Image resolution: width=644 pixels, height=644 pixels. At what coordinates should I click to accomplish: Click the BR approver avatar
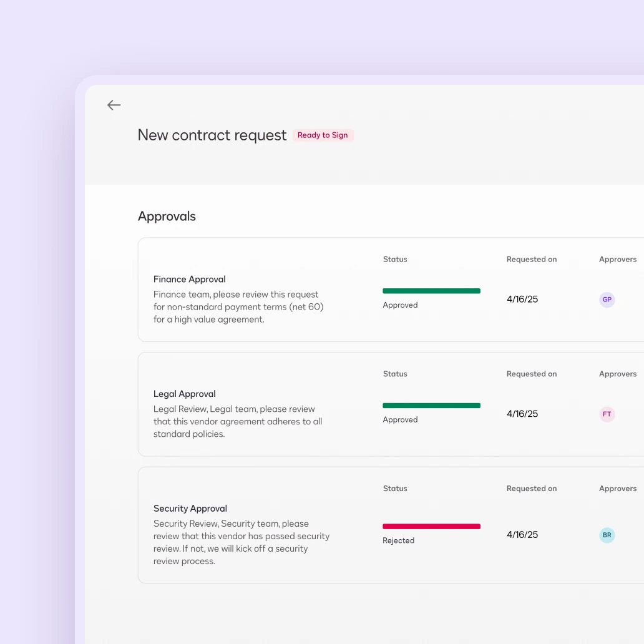click(x=607, y=535)
